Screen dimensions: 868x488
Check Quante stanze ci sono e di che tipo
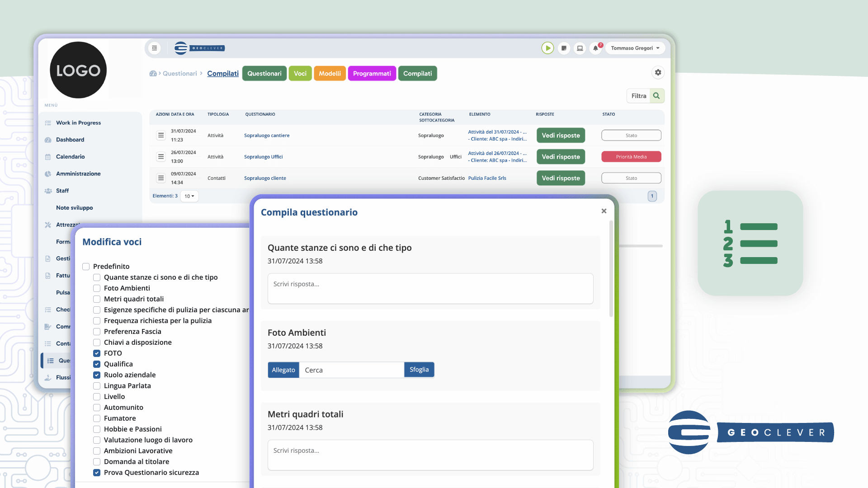pyautogui.click(x=97, y=277)
